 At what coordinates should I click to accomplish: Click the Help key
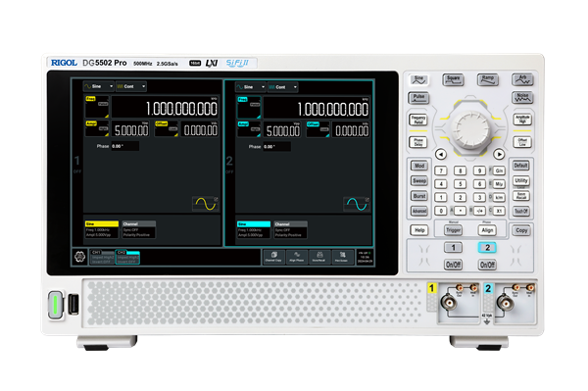point(419,230)
